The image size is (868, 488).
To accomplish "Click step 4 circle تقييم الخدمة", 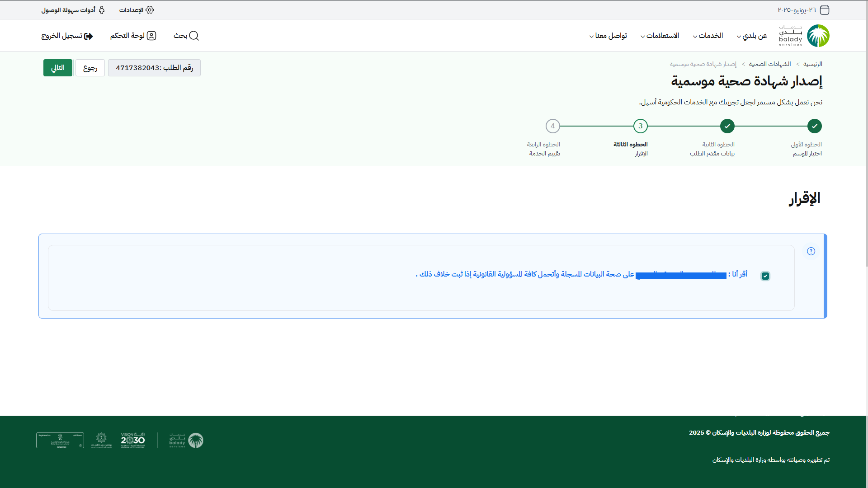I will (552, 126).
